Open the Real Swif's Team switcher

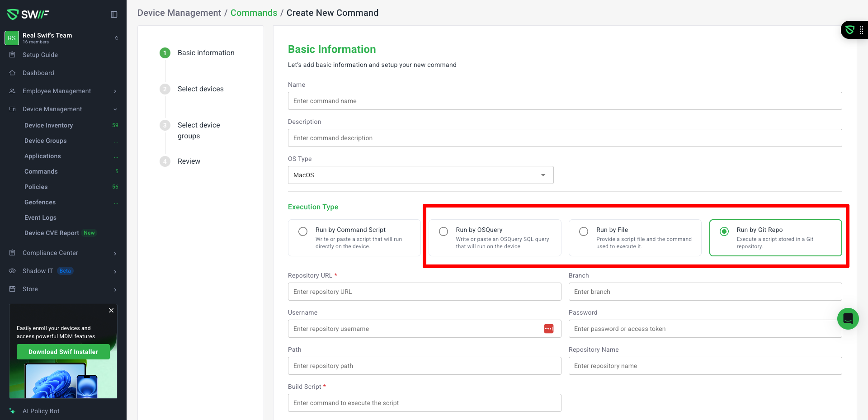tap(63, 38)
